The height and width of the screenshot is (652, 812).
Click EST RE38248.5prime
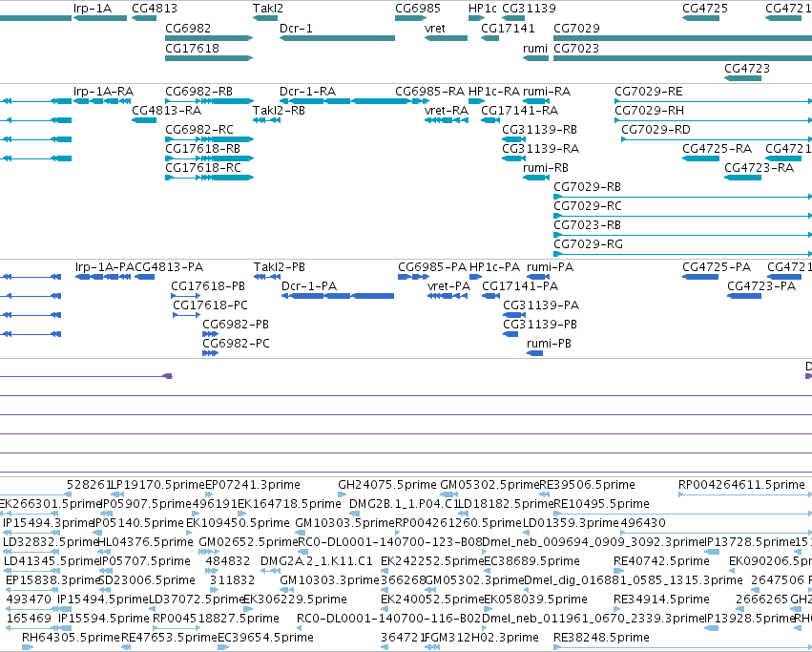point(601,638)
